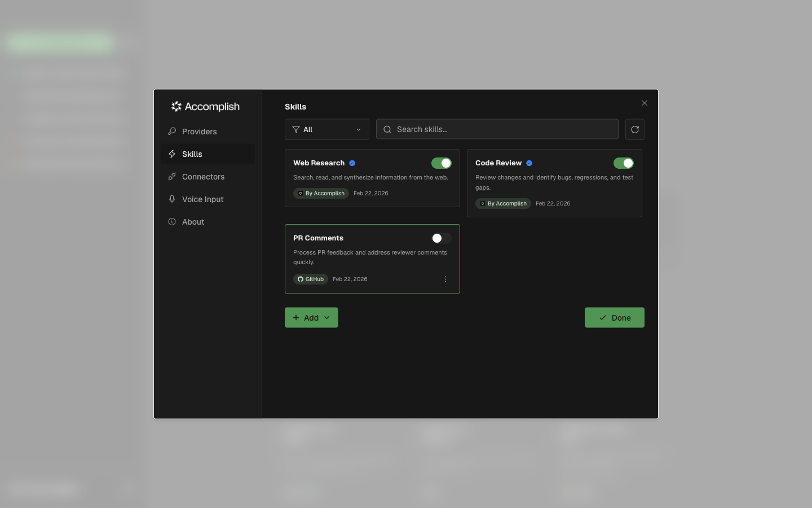This screenshot has height=508, width=812.
Task: Turn off the Code Review skill
Action: coord(624,163)
